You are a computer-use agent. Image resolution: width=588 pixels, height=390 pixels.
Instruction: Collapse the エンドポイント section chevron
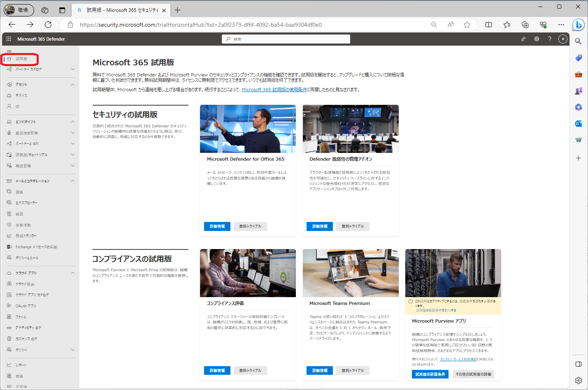[73, 122]
